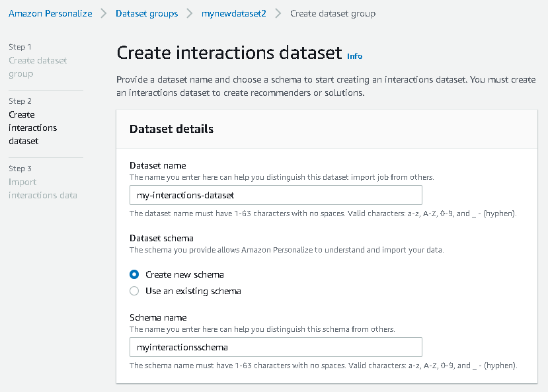
Task: Open the Dataset groups breadcrumb link
Action: click(146, 13)
